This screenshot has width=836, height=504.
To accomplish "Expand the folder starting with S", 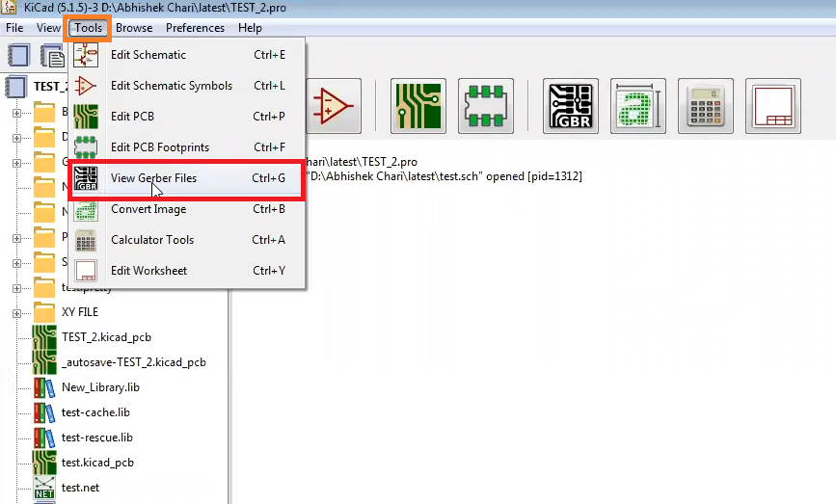I will [16, 263].
